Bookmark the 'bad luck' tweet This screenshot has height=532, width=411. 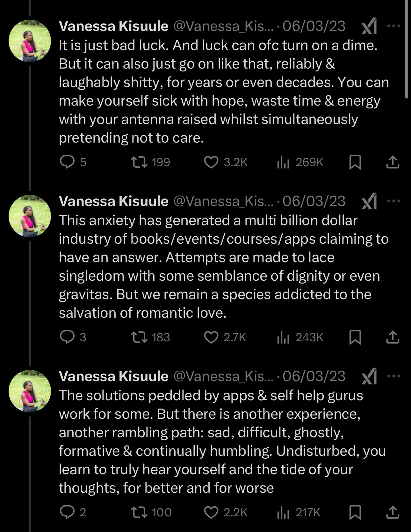355,162
